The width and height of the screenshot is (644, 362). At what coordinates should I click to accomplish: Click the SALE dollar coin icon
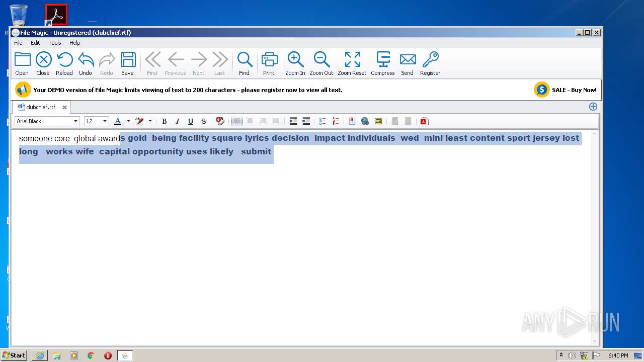pyautogui.click(x=541, y=89)
